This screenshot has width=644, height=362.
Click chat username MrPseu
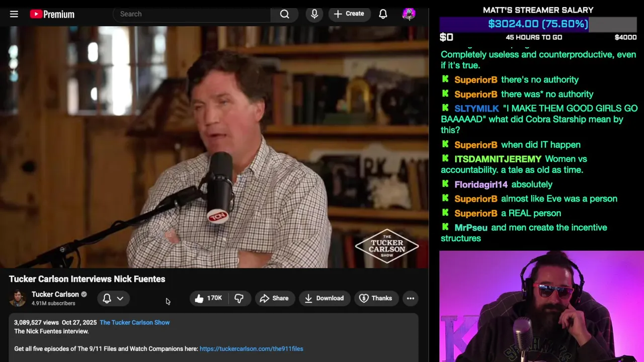pos(471,228)
